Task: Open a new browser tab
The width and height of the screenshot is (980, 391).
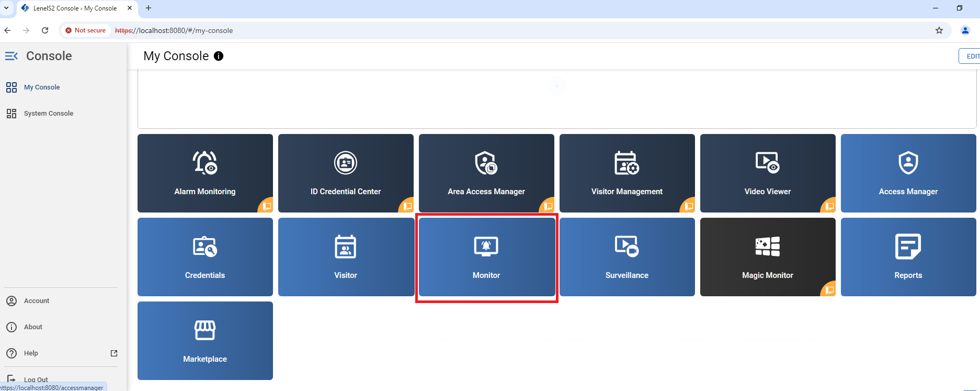Action: click(149, 8)
